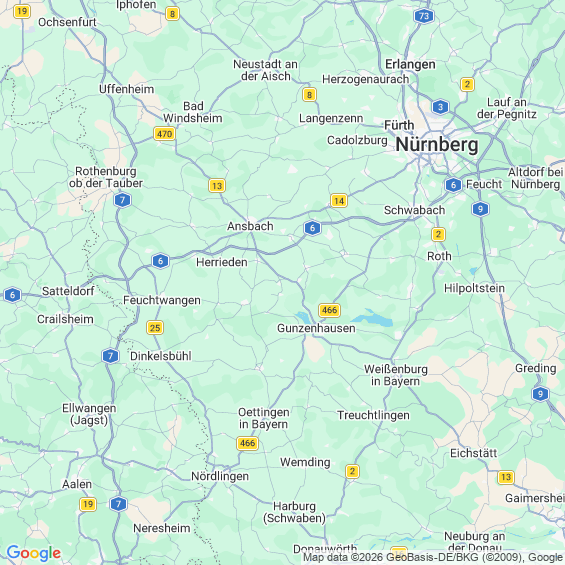Select the Weißenburg in Bayern label
Screen dimensions: 565x565
(396, 375)
